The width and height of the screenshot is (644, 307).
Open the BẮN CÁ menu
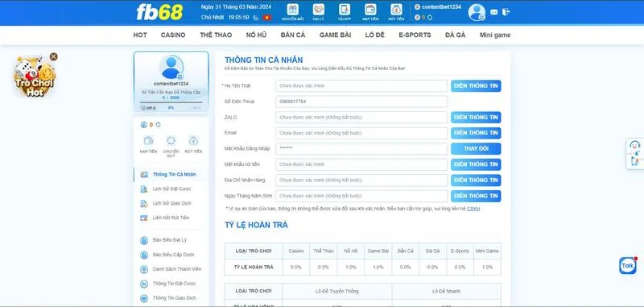[x=293, y=35]
